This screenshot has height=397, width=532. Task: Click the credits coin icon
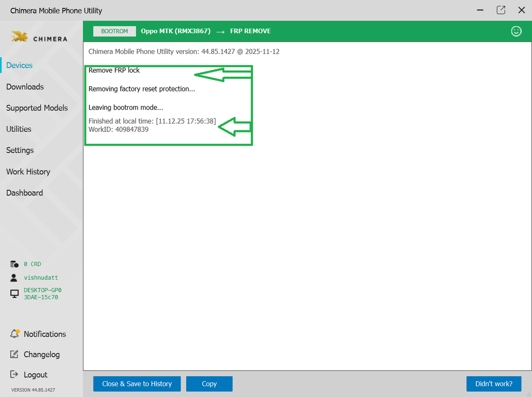pyautogui.click(x=14, y=264)
